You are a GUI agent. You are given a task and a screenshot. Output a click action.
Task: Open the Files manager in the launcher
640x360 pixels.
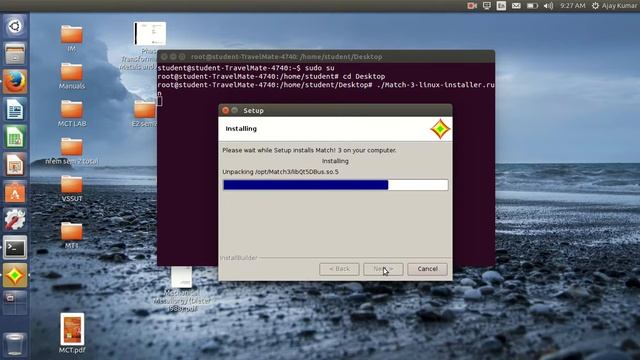15,54
